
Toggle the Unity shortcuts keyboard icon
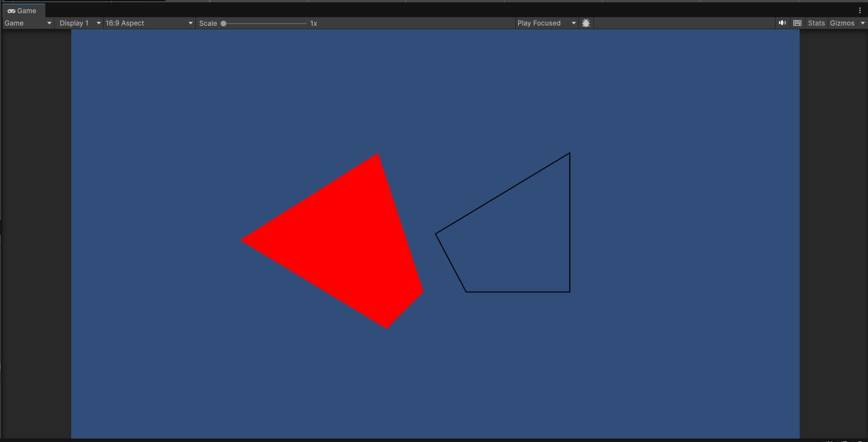797,23
